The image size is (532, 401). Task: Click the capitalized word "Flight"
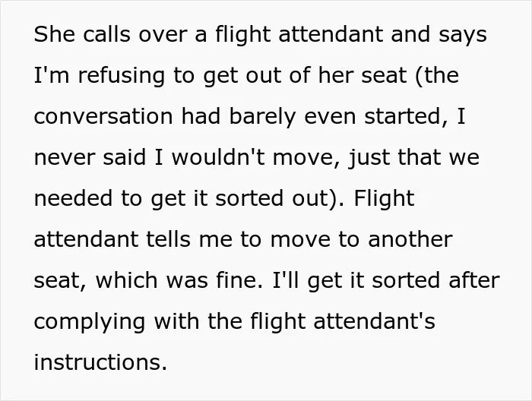[384, 199]
